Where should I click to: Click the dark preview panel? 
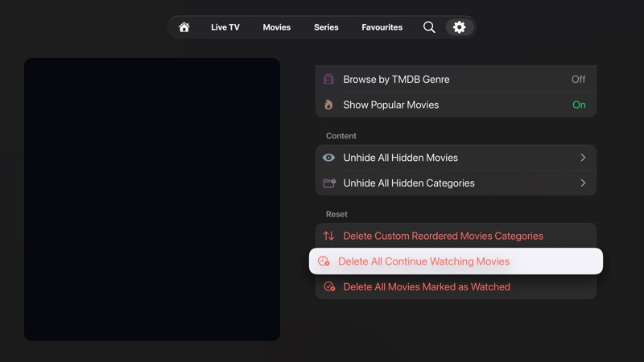152,199
